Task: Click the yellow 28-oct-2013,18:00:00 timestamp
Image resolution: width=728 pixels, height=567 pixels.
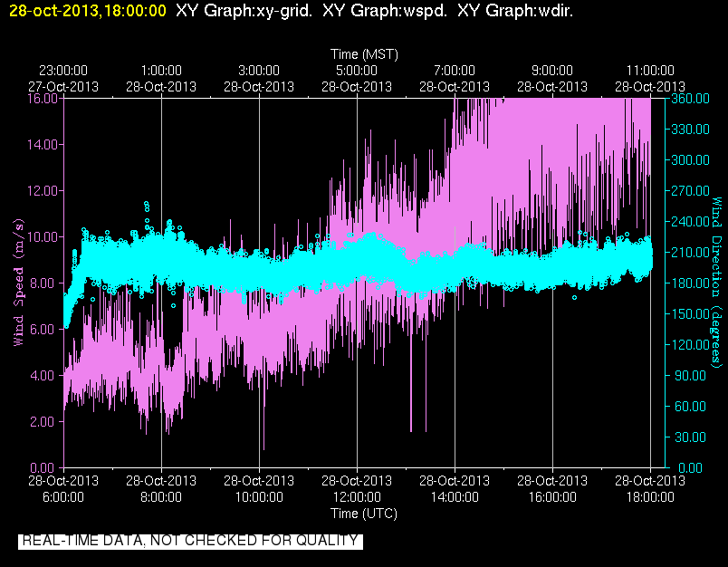Action: point(87,11)
